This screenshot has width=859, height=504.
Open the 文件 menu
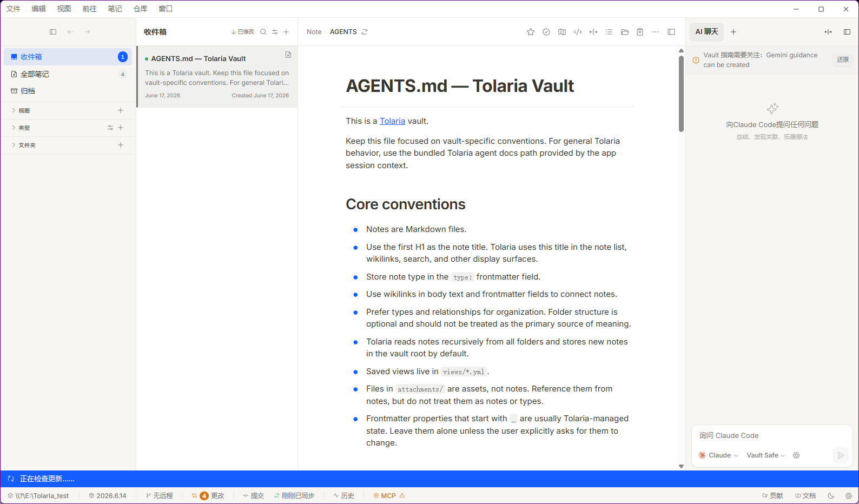14,9
